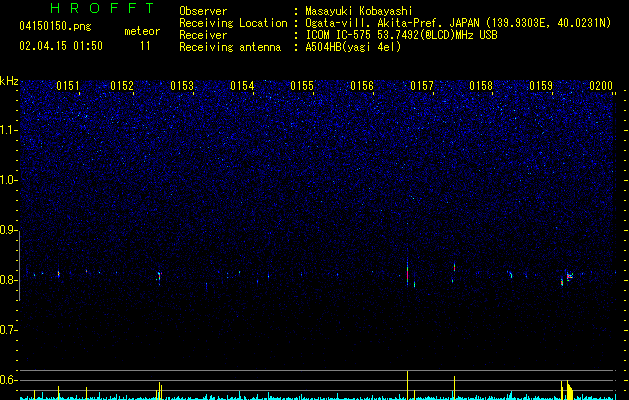Click the Receiving antenna label
The width and height of the screenshot is (629, 400).
coord(230,47)
